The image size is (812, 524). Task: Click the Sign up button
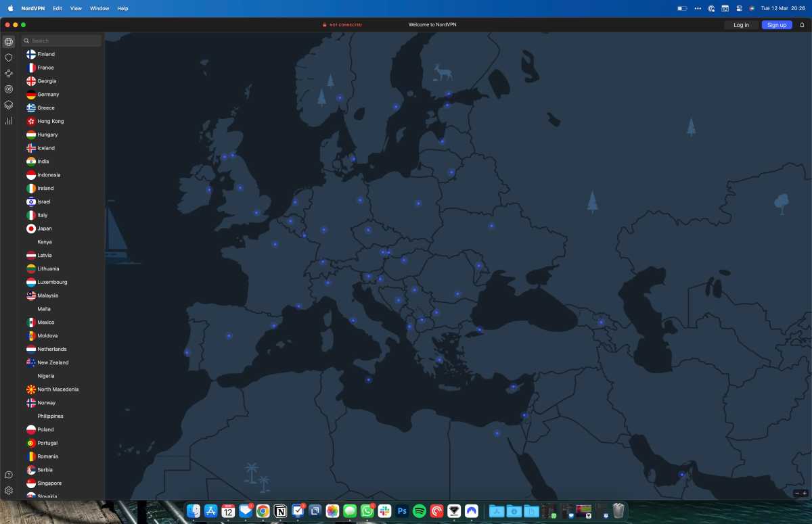[777, 25]
